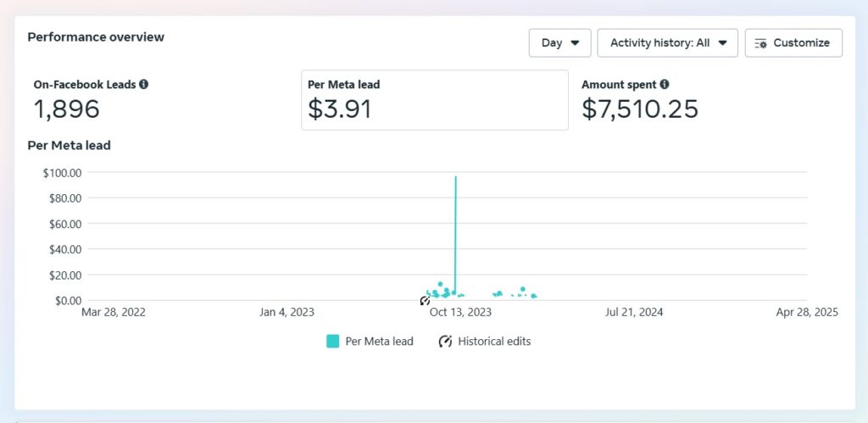The width and height of the screenshot is (868, 423).
Task: Click the $7,510.25 amount spent value
Action: pos(640,109)
